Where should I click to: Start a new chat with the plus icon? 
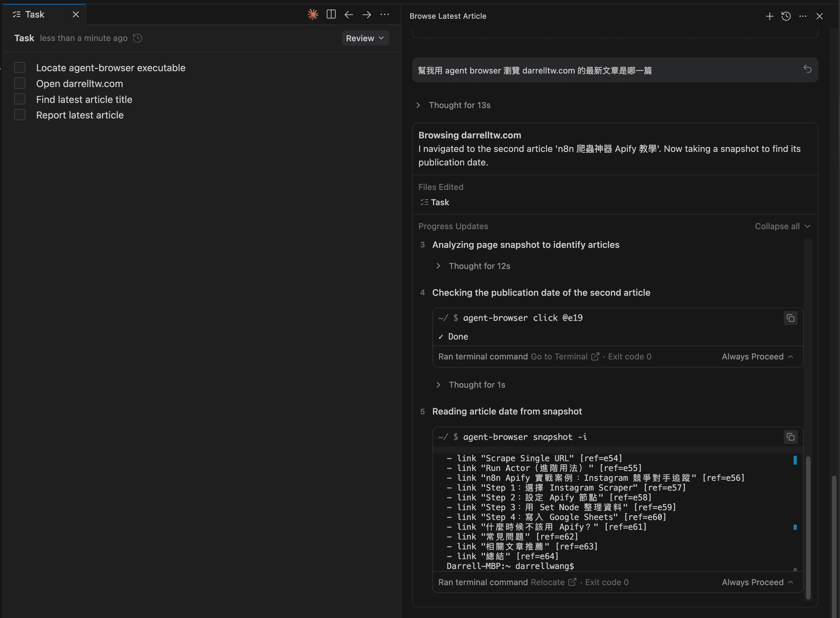pyautogui.click(x=769, y=16)
